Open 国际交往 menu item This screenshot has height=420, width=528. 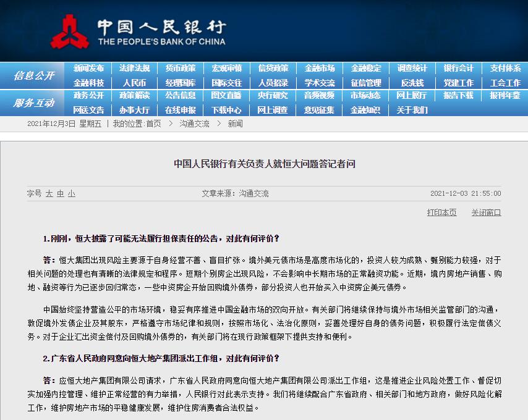click(227, 83)
